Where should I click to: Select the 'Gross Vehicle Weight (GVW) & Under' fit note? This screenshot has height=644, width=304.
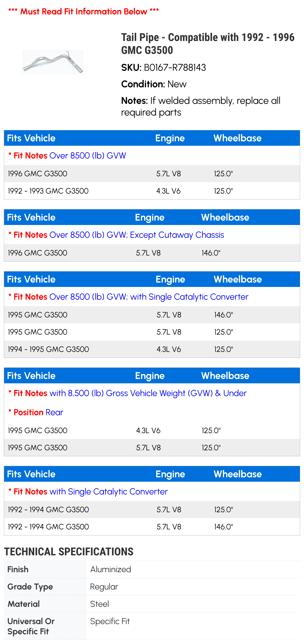148,393
